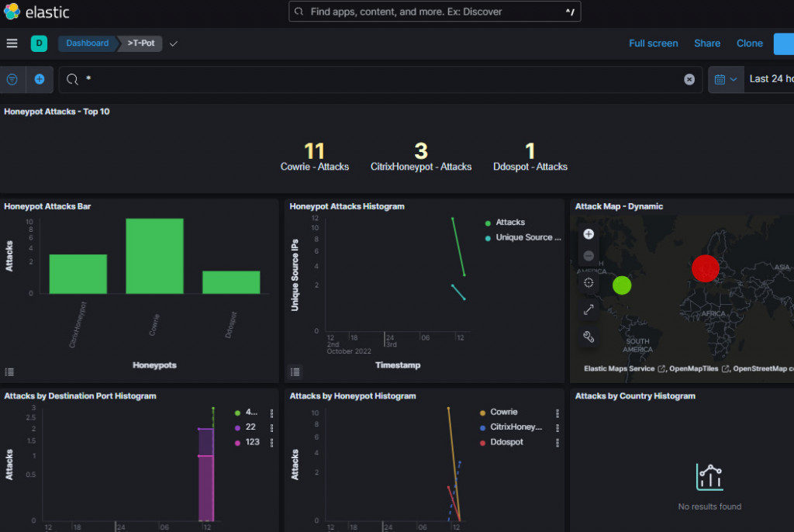Add a filter with the plus icon
Viewport: 794px width, 532px height.
pyautogui.click(x=40, y=79)
